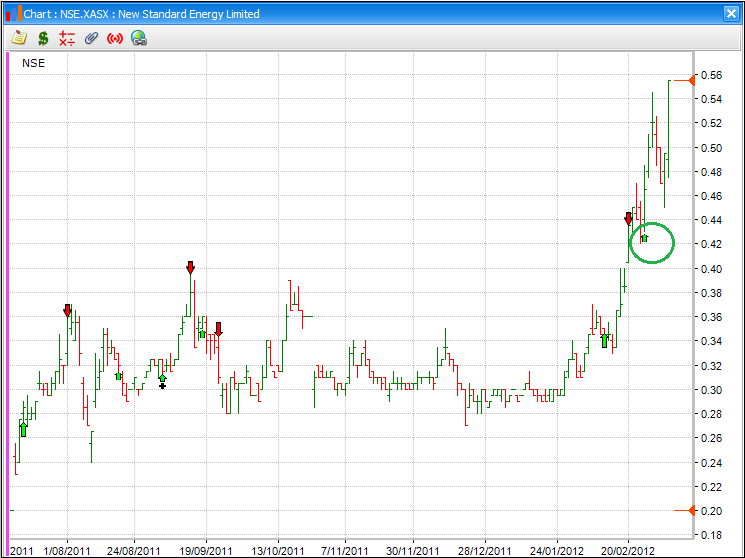
Task: Open the notes notepad toolbar icon
Action: pos(19,38)
